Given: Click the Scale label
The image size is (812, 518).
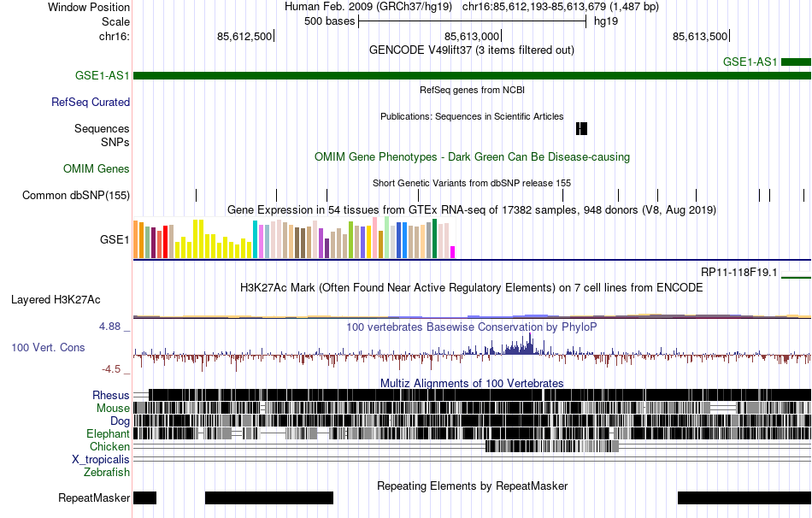Looking at the screenshot, I should 115,21.
